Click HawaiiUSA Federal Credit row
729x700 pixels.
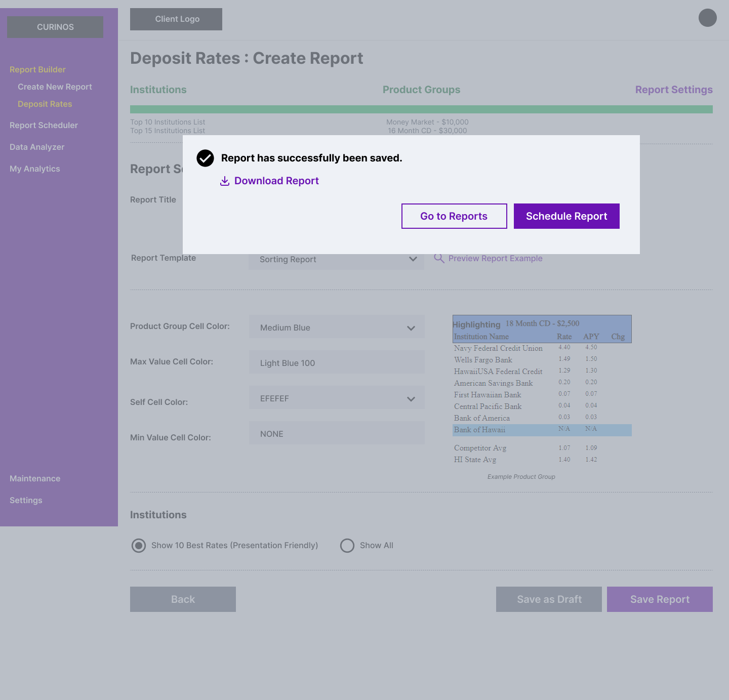point(542,372)
